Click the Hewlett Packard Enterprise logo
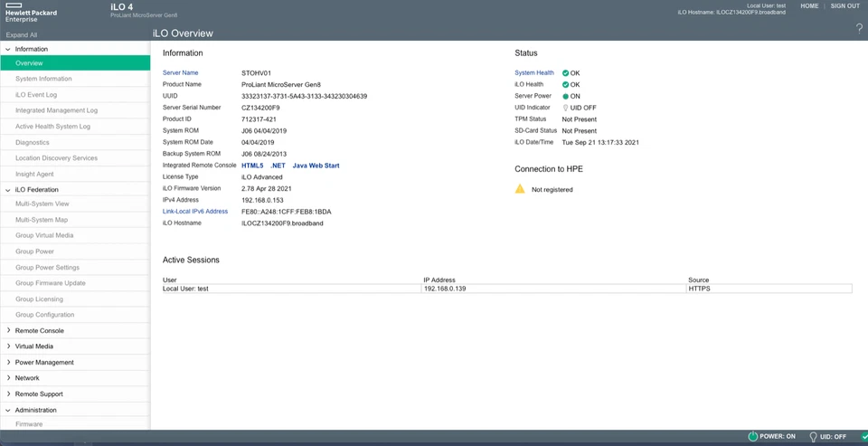 pyautogui.click(x=31, y=13)
